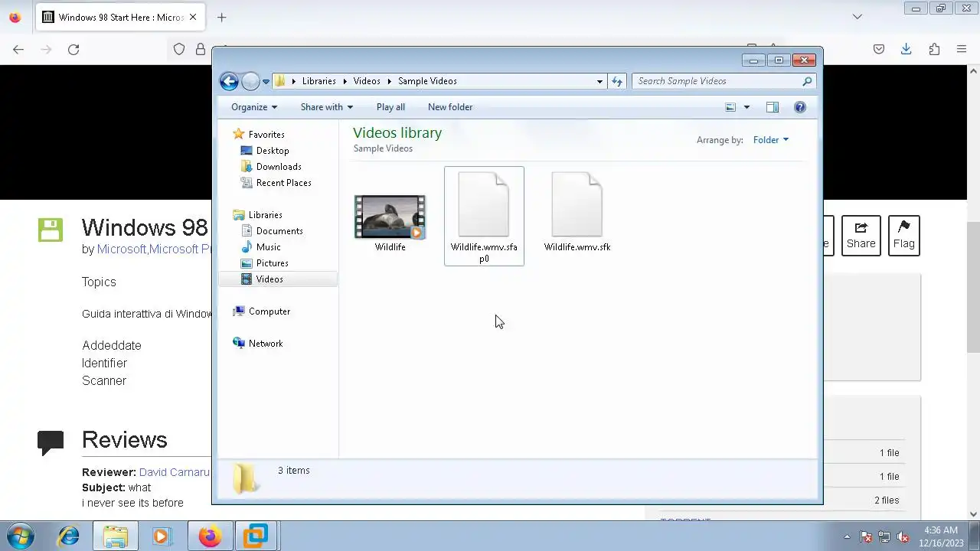Refresh the Sample Videos folder
The image size is (980, 551).
[617, 81]
